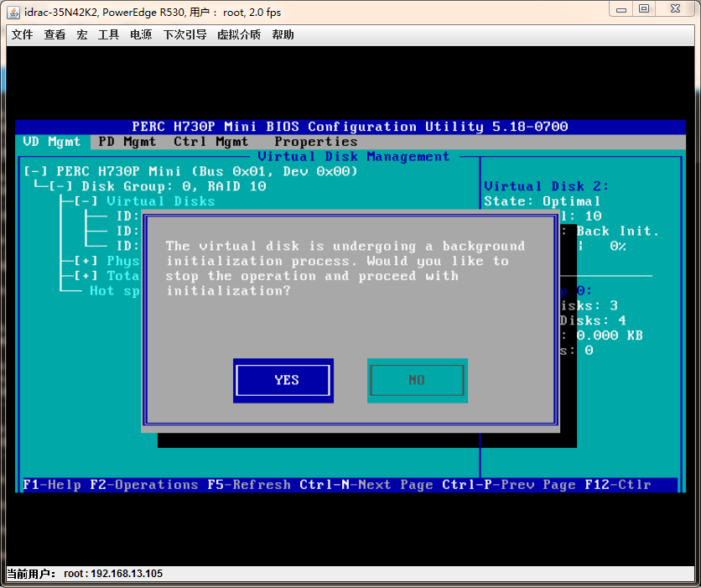
Task: Click the 当前用户 status bar text
Action: [x=31, y=574]
